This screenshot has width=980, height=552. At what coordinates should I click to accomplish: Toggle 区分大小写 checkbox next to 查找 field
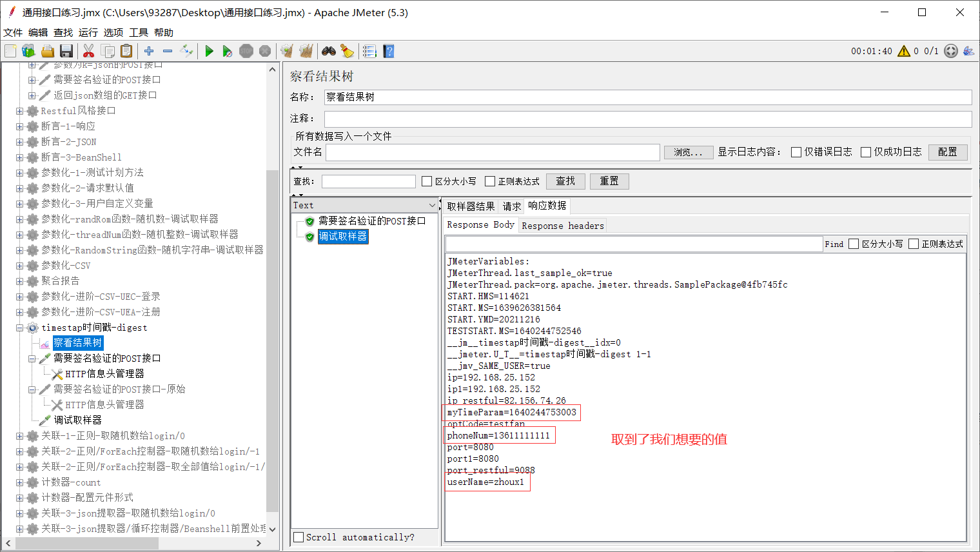(427, 181)
